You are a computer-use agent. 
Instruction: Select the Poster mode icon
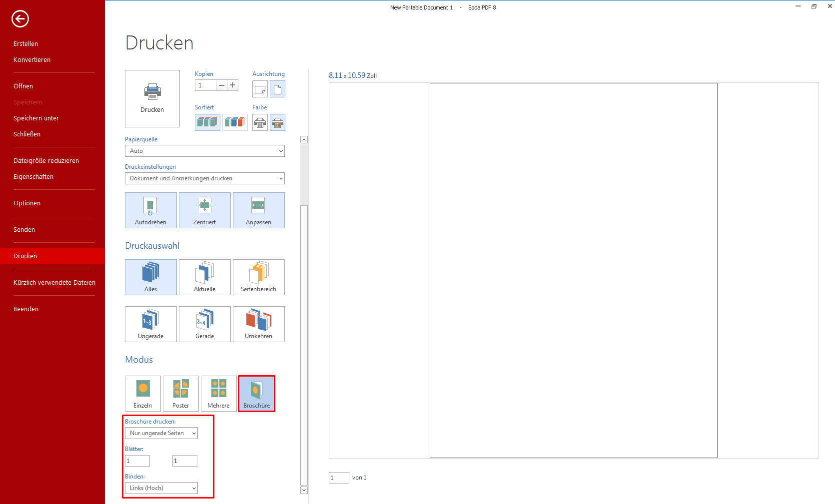180,394
